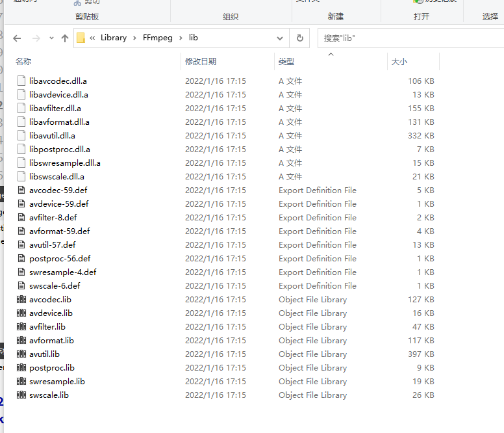504x433 pixels.
Task: Click the 332 KB size of libavutil.dll.a
Action: click(421, 136)
